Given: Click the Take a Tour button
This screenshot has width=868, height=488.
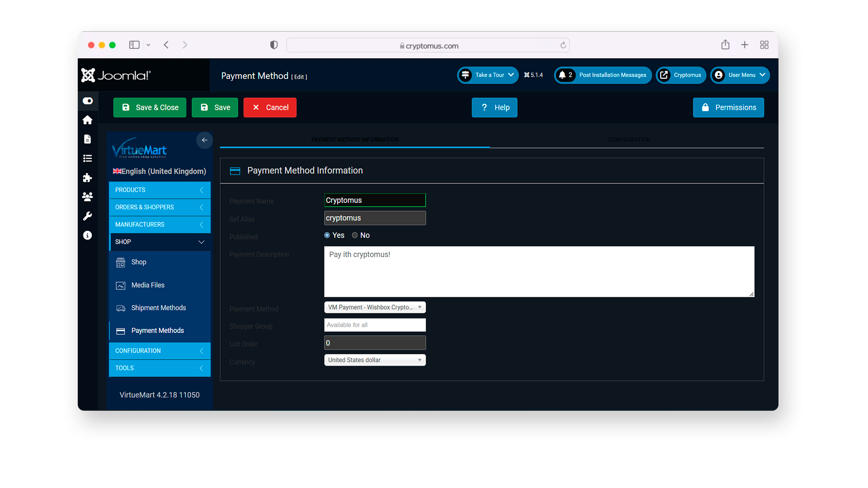Looking at the screenshot, I should 488,75.
